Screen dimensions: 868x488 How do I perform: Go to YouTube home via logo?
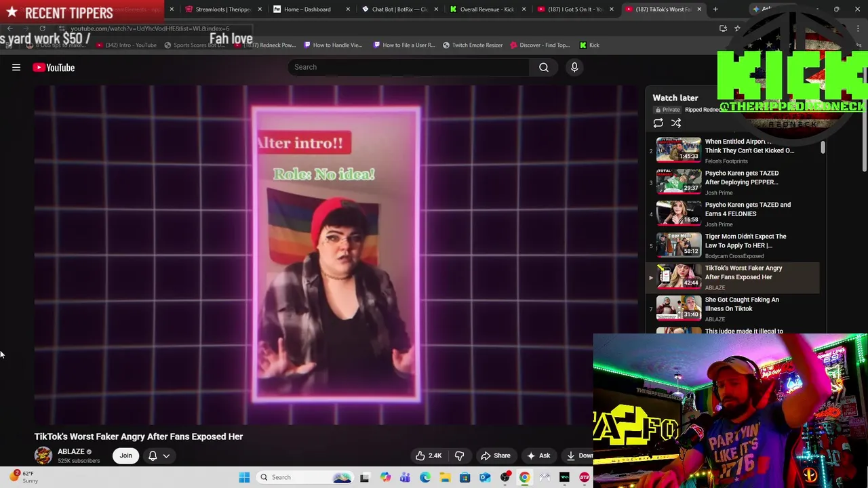tap(54, 68)
